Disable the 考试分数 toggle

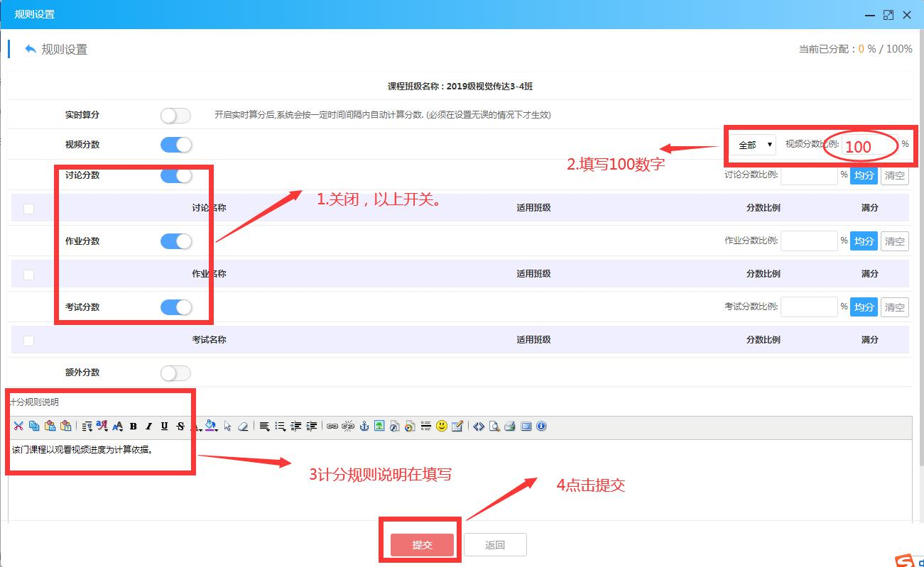pos(175,307)
